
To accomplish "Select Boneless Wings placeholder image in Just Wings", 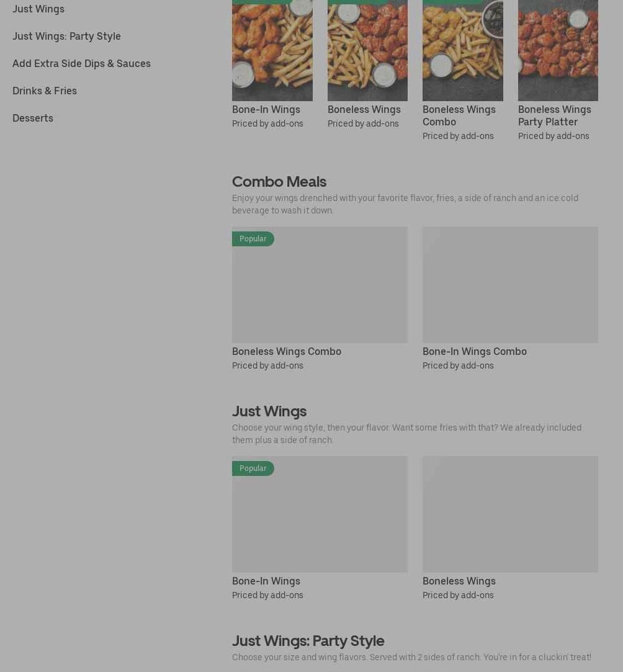I will pos(510,514).
